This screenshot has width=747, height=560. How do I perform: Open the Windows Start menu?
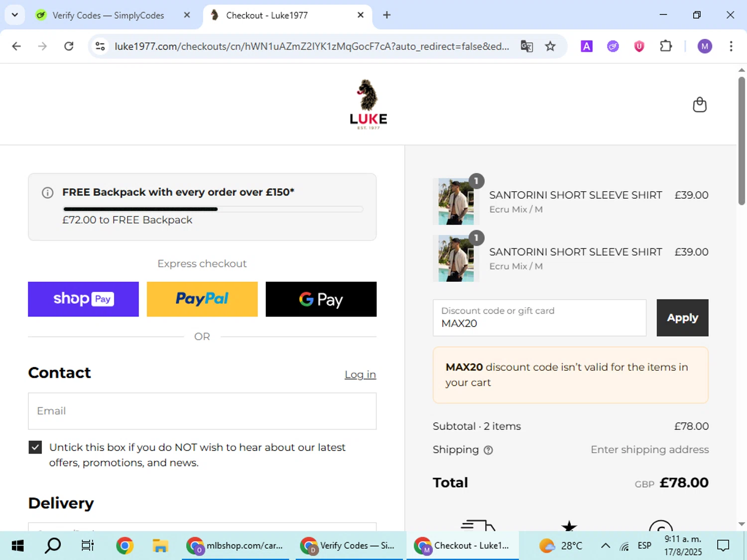tap(17, 546)
